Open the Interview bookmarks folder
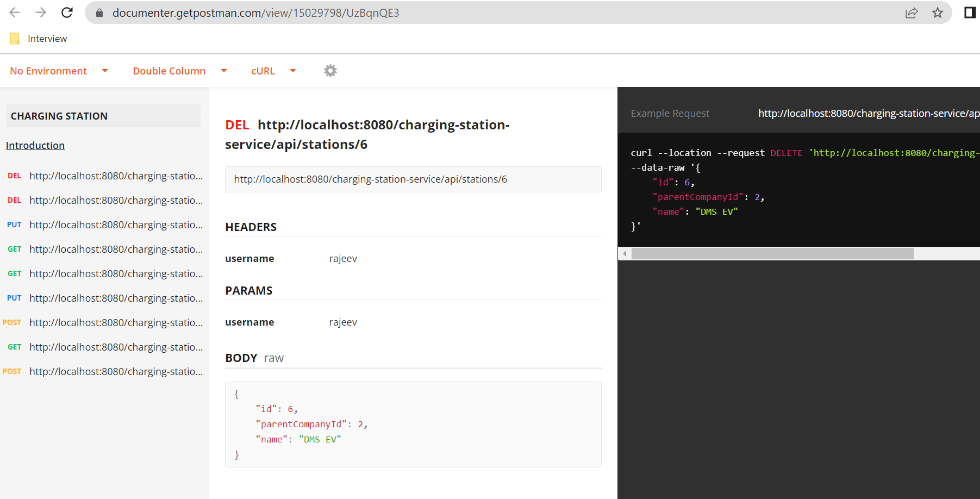The height and width of the screenshot is (499, 980). click(x=39, y=39)
